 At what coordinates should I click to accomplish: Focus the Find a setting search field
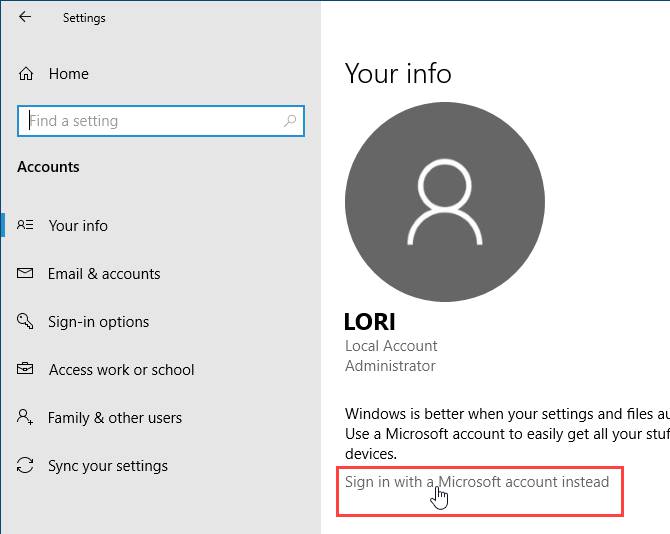[x=150, y=121]
